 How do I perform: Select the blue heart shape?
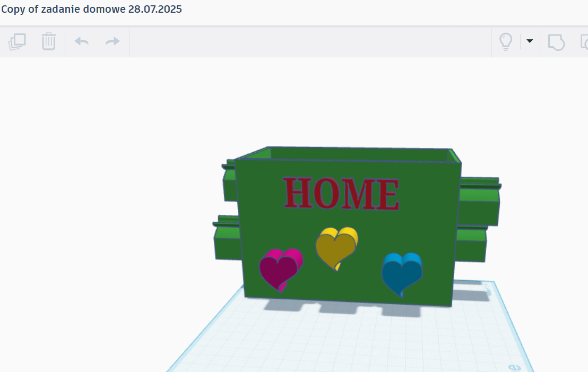tap(402, 274)
